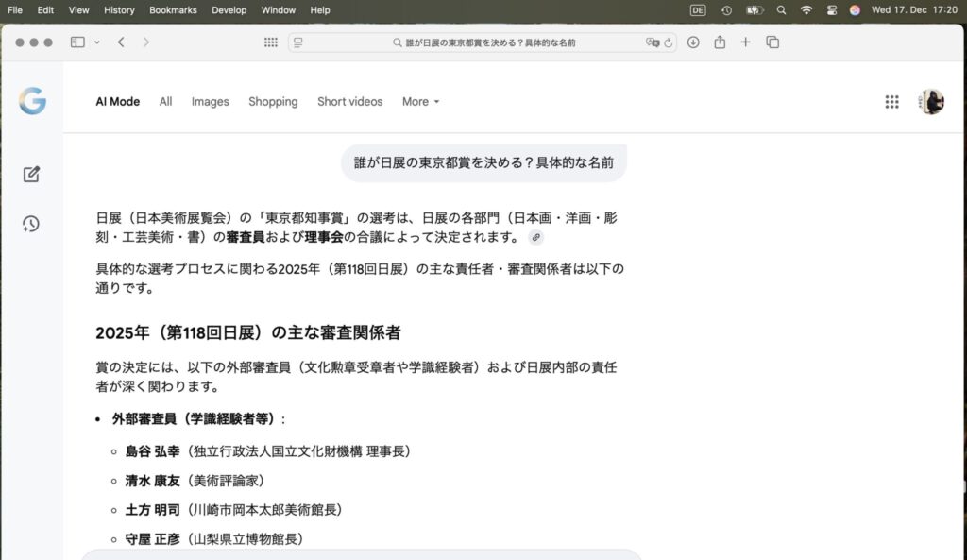The height and width of the screenshot is (560, 967).
Task: Start a new AI Mode chat
Action: (31, 174)
